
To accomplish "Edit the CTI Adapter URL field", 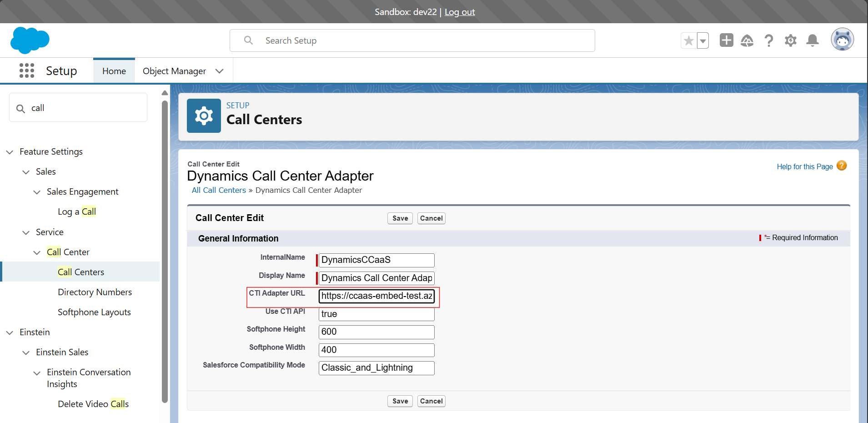I will (376, 296).
